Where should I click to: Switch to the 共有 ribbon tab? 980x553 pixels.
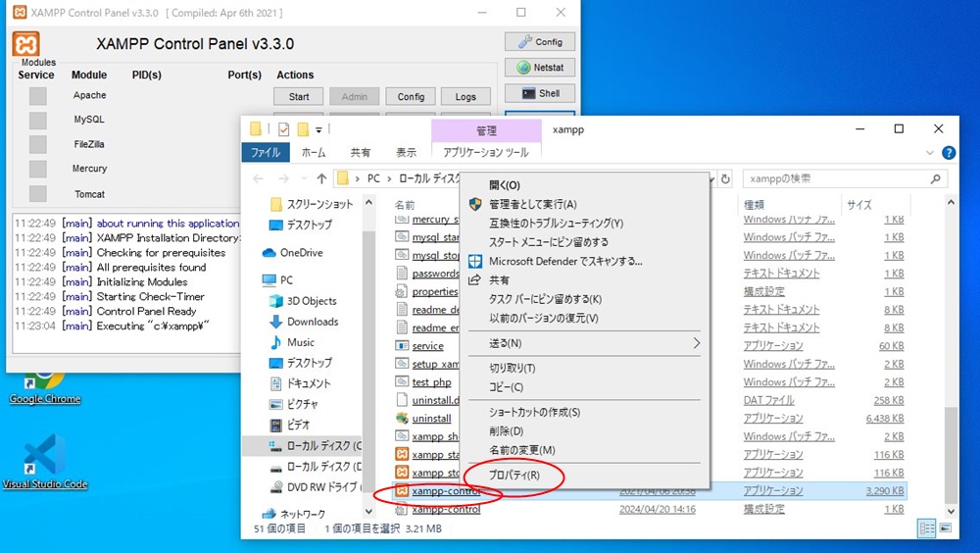360,152
